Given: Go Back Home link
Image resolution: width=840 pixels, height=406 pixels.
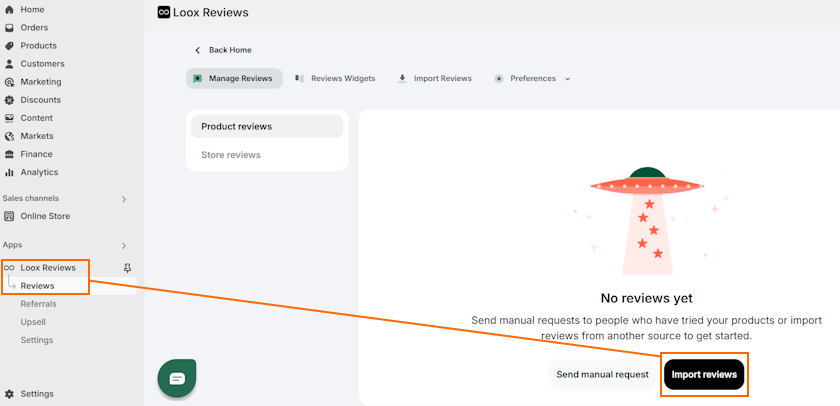Looking at the screenshot, I should (x=230, y=50).
